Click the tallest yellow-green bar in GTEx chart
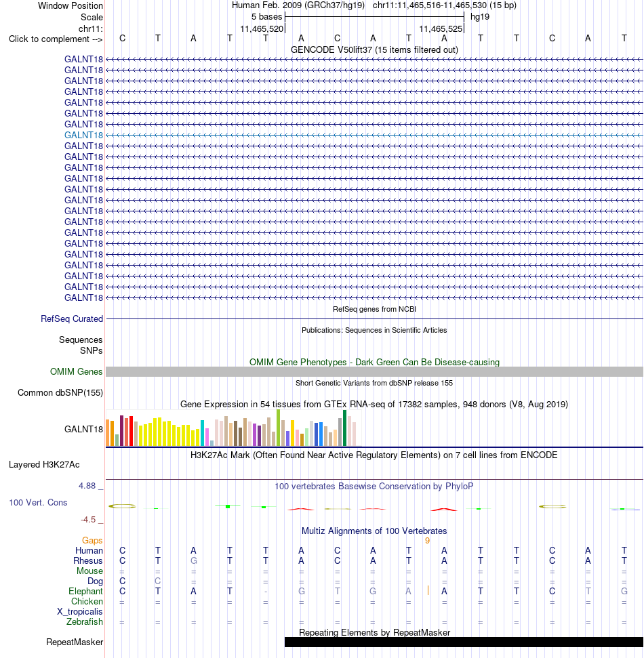This screenshot has width=644, height=658. (279, 428)
